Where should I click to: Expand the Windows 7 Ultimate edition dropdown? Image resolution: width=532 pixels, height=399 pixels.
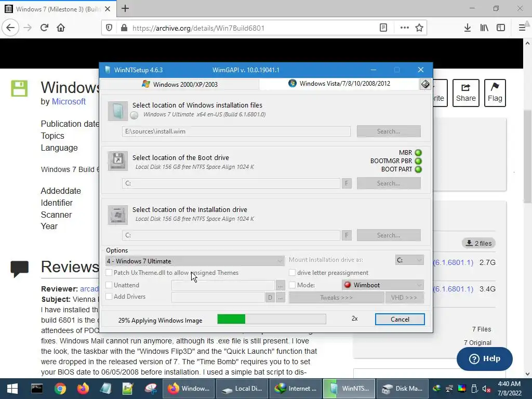tap(195, 261)
